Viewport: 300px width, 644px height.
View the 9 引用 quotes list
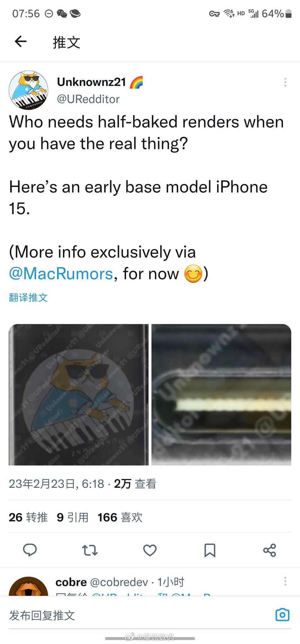pos(73,517)
